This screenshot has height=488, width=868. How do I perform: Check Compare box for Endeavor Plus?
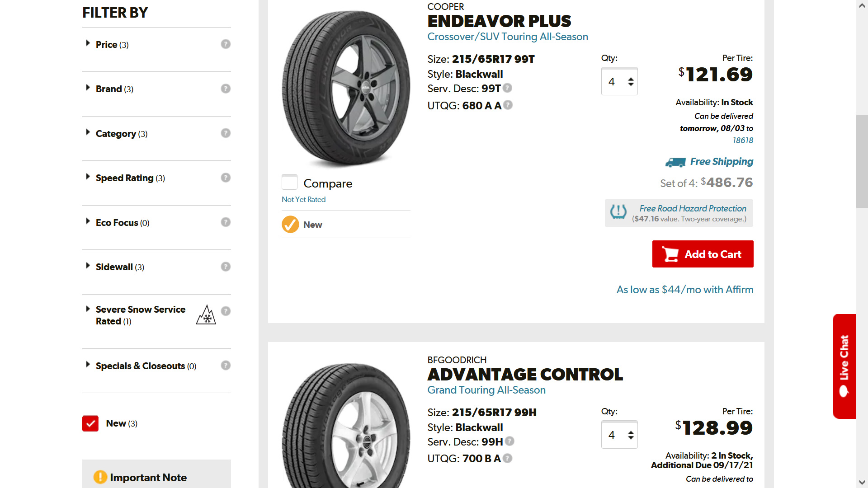point(289,183)
